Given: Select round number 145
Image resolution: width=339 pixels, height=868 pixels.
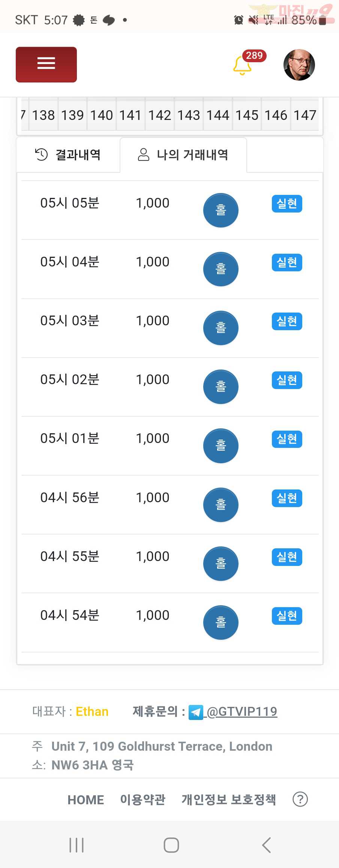Looking at the screenshot, I should [x=247, y=115].
